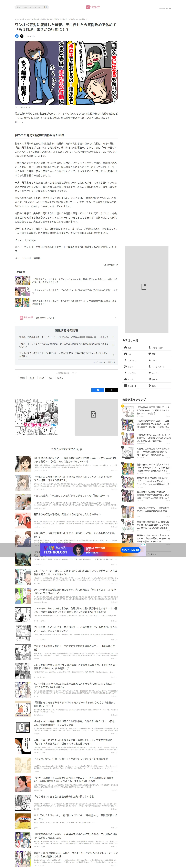Image resolution: width=186 pixels, height=868 pixels.
Task: Open the 早く逃げ出したいのに manga ad
Action: (37, 418)
